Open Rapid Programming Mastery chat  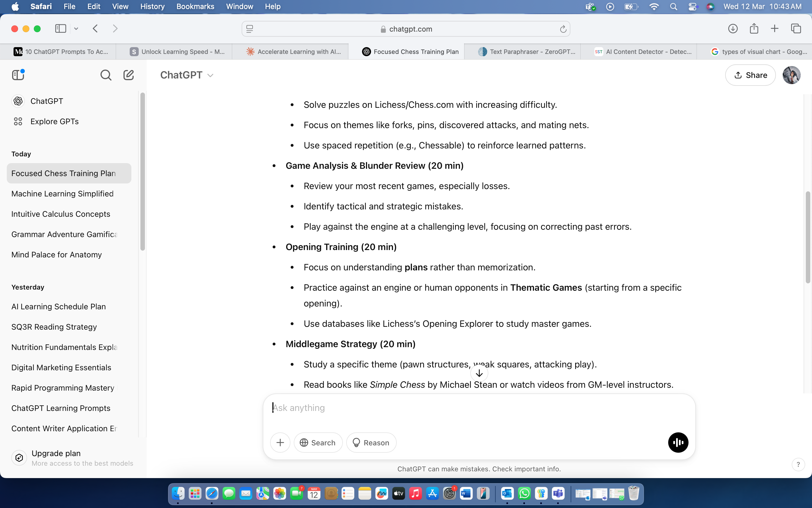(x=69, y=388)
